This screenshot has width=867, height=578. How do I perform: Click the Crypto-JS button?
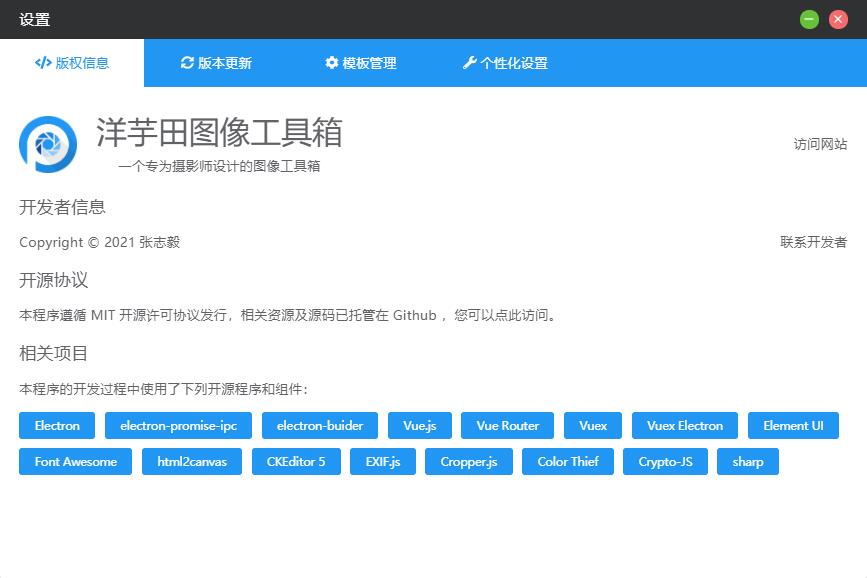point(665,461)
